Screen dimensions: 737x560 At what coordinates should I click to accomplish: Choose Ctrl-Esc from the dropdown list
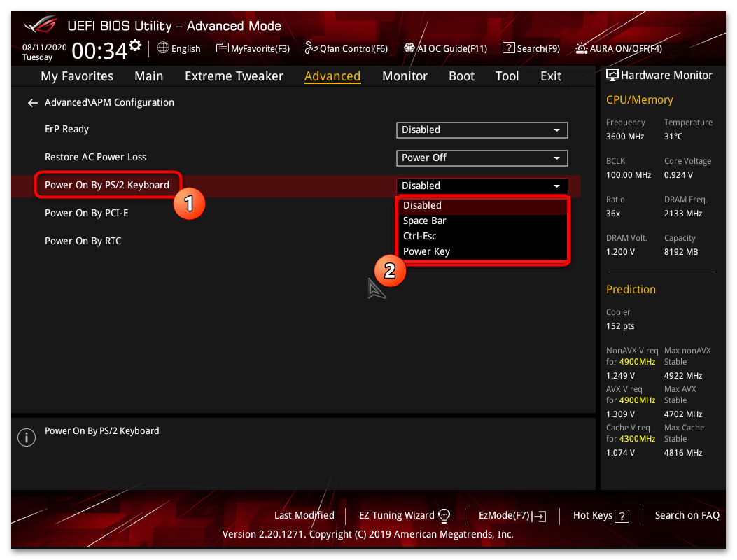click(420, 237)
